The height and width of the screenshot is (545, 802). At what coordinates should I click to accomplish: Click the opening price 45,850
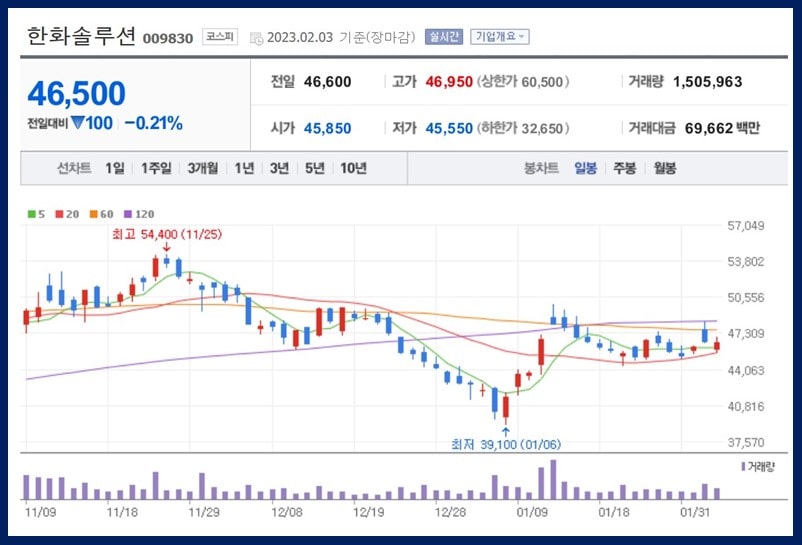(327, 128)
